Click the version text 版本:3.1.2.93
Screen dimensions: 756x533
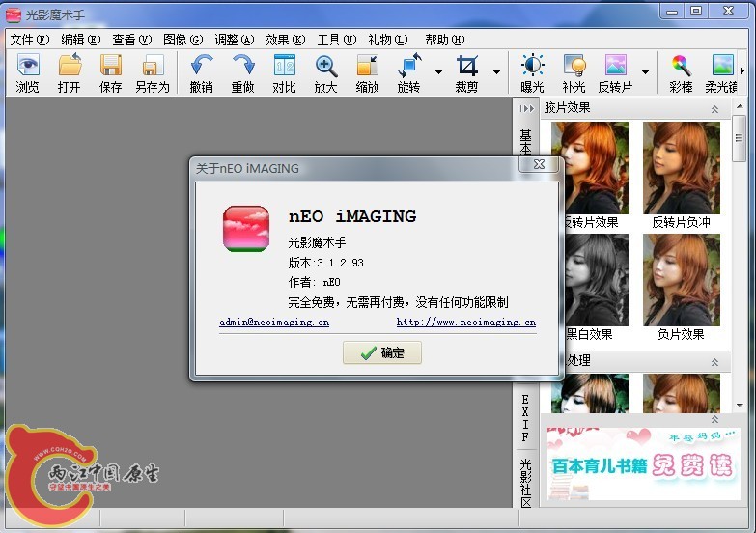[x=326, y=263]
